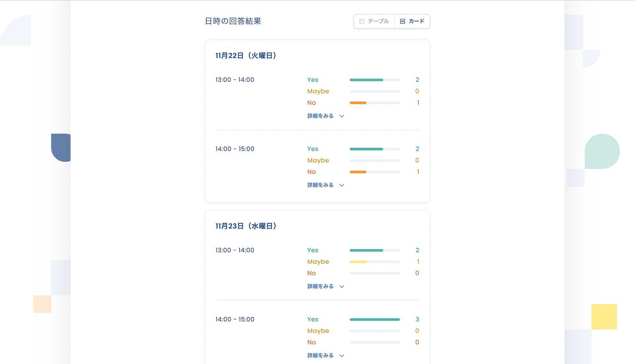Expand chevron for Nov 22 13:00 - 14:00 details

[342, 116]
